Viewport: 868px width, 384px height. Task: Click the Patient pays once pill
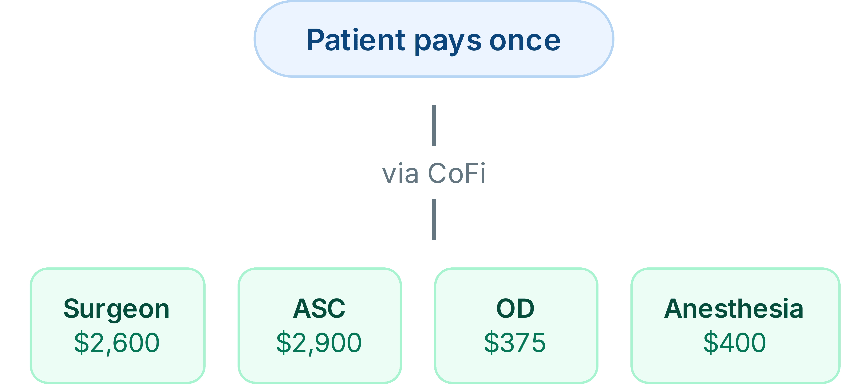[x=434, y=39]
